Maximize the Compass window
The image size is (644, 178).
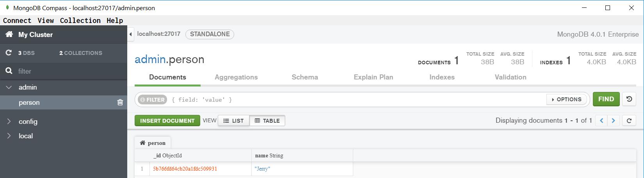tap(608, 8)
